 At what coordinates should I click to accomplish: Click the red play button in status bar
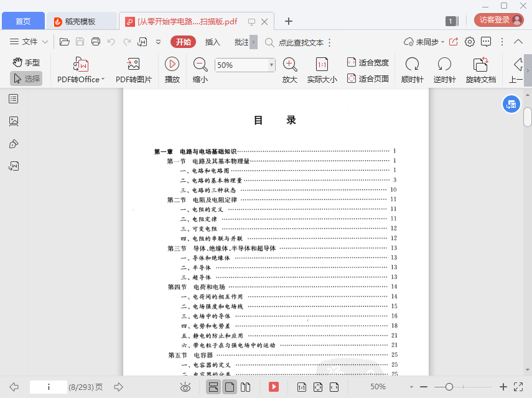click(x=273, y=387)
